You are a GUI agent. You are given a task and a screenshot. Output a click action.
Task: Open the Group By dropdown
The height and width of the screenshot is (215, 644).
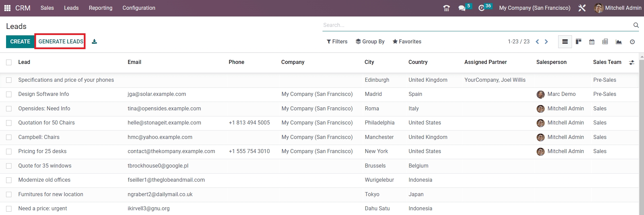point(370,42)
